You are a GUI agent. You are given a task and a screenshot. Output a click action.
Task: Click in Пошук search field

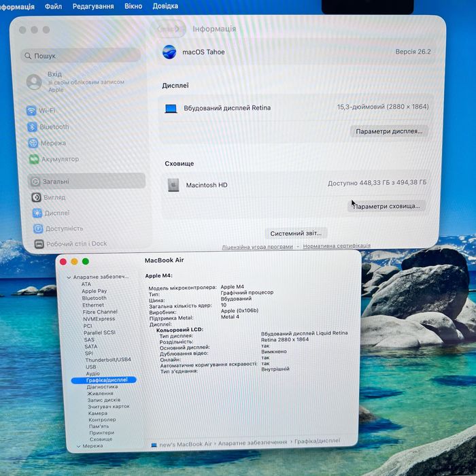click(81, 56)
